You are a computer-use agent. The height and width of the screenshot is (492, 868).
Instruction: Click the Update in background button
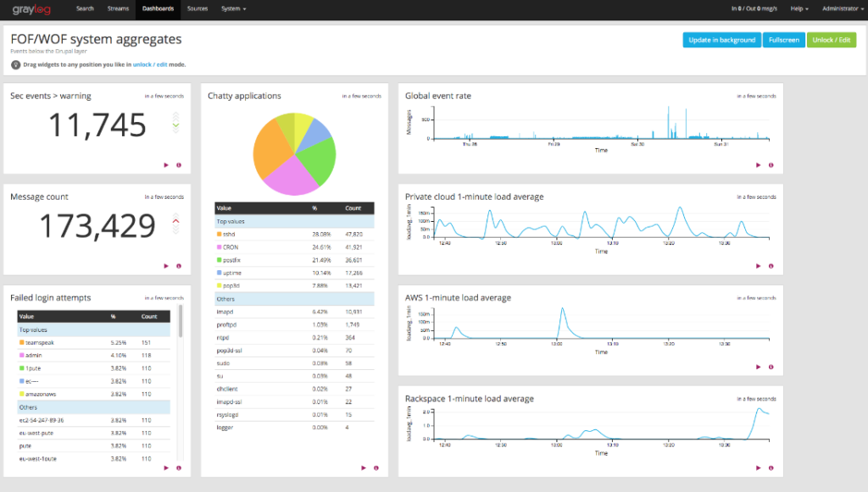coord(721,39)
